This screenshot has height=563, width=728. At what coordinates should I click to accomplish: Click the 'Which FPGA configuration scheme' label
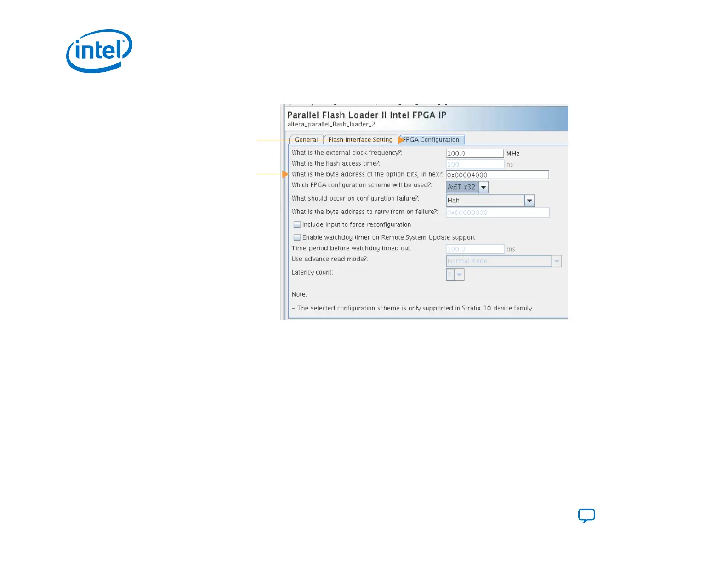pyautogui.click(x=362, y=185)
